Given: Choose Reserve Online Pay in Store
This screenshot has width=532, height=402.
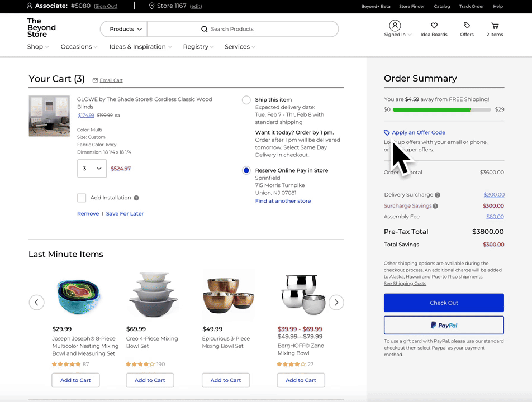Looking at the screenshot, I should [x=246, y=170].
